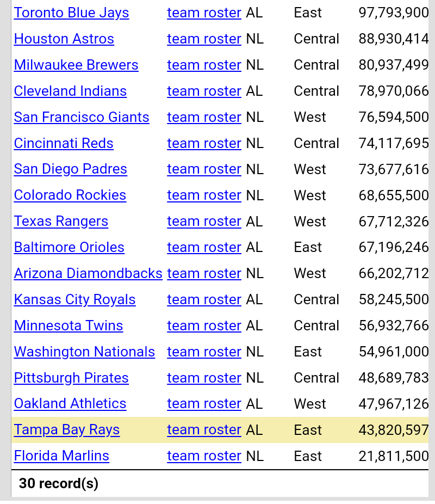Click the Tampa Bay Rays payroll value
Image resolution: width=435 pixels, height=504 pixels.
(394, 429)
